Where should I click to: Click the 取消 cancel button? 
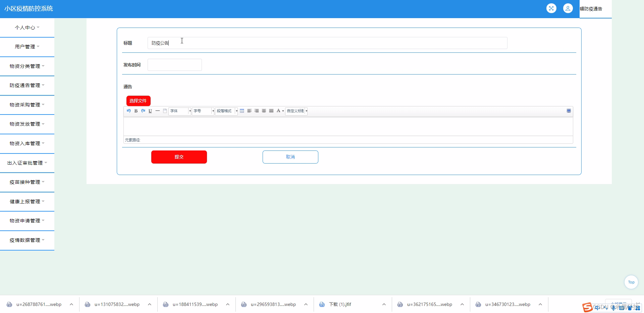tap(290, 157)
